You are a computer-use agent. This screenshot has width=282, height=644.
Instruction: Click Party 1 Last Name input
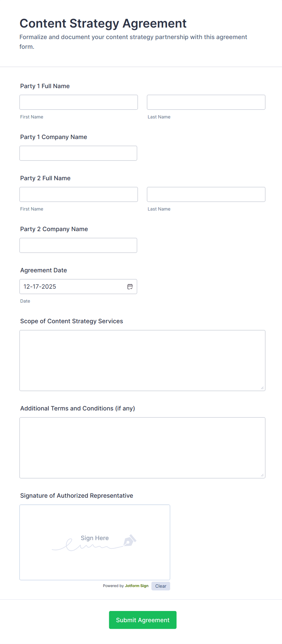(x=206, y=102)
